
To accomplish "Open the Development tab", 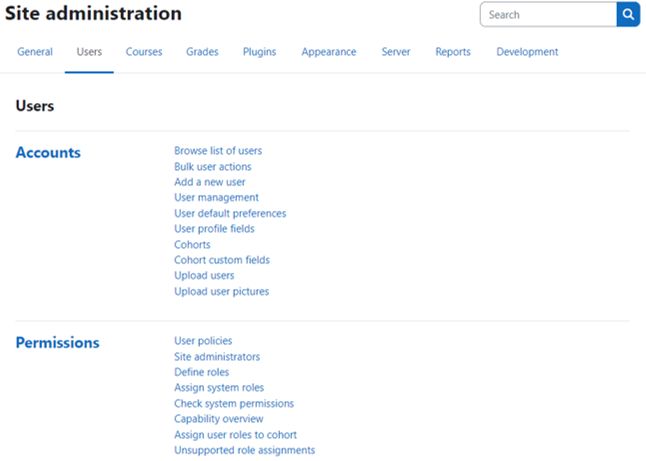I will tap(527, 52).
